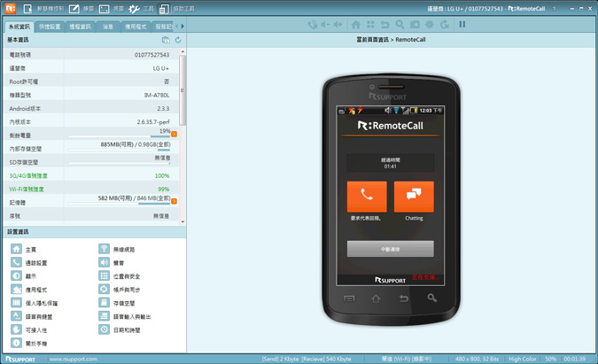
Task: Open the storage space setting
Action: click(117, 303)
